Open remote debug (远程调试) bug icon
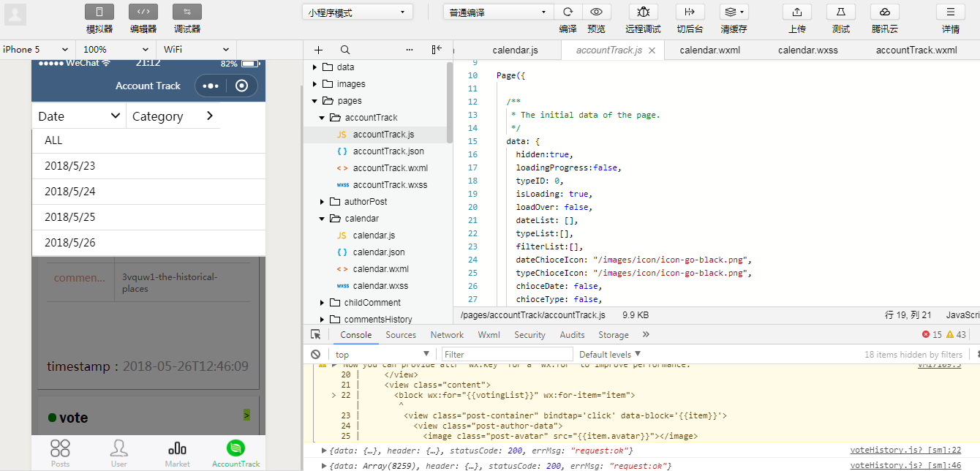Screen dimensions: 980x471 (x=643, y=12)
